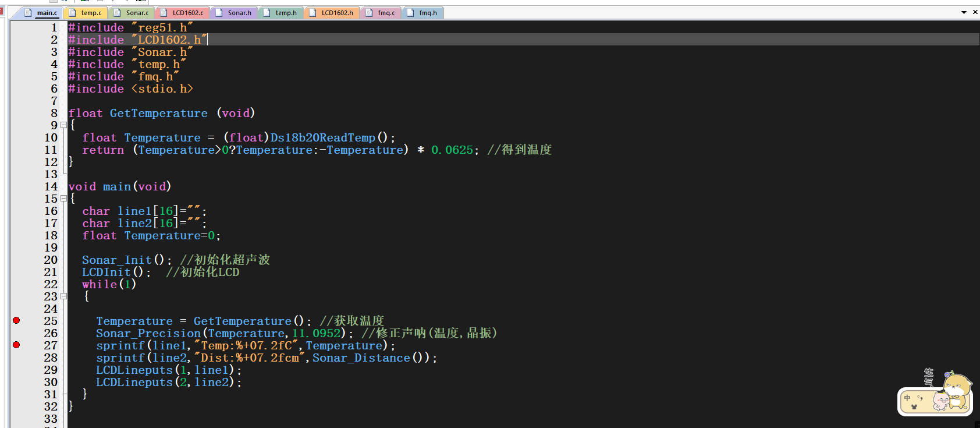The image size is (980, 428).
Task: Click the file icon on the main.c tab
Action: coord(28,13)
